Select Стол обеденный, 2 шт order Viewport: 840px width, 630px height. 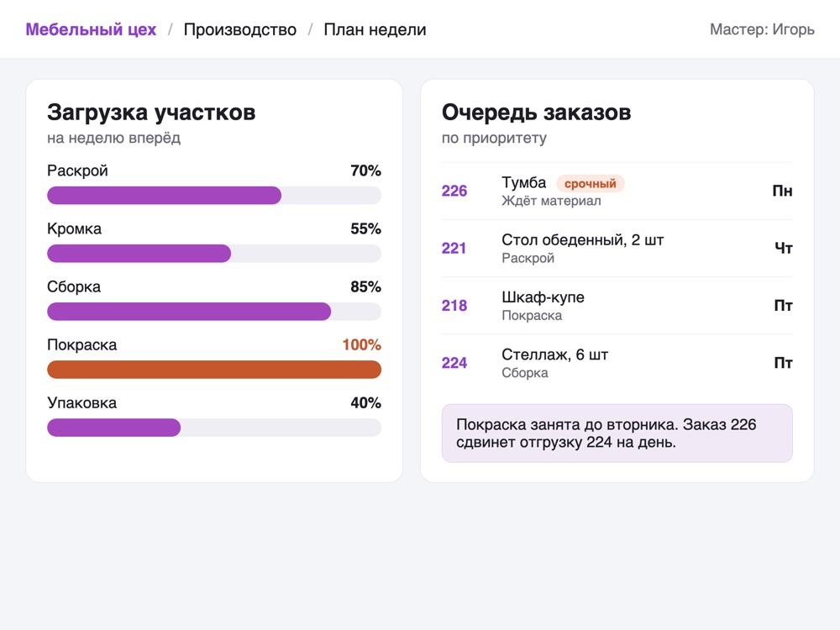[x=583, y=240]
